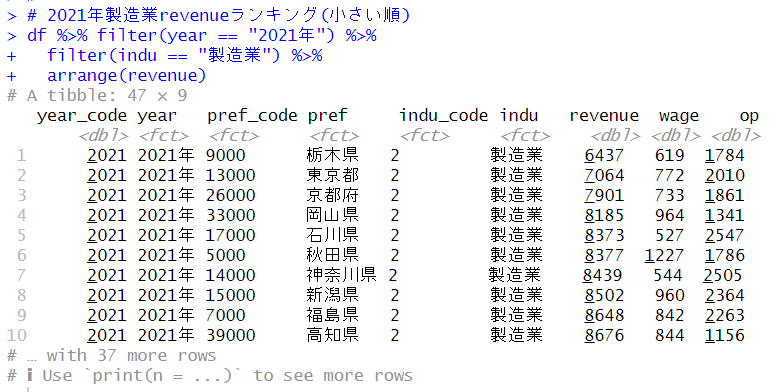
Task: Click pref_code value '5000'
Action: click(x=226, y=255)
